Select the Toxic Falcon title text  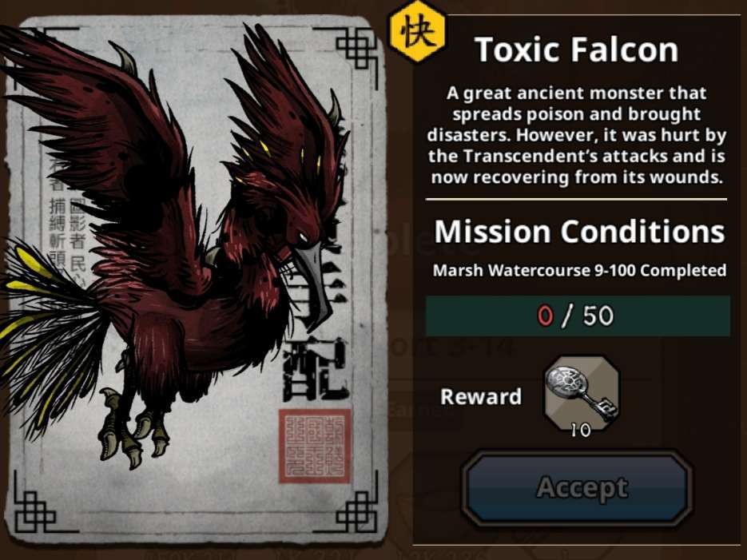(x=576, y=50)
